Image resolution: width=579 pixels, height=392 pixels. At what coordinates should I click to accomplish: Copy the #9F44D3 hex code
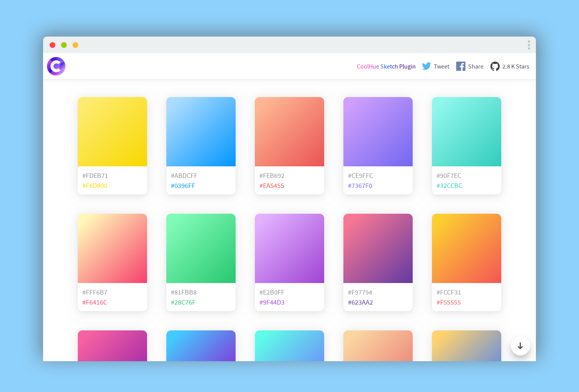tap(272, 302)
